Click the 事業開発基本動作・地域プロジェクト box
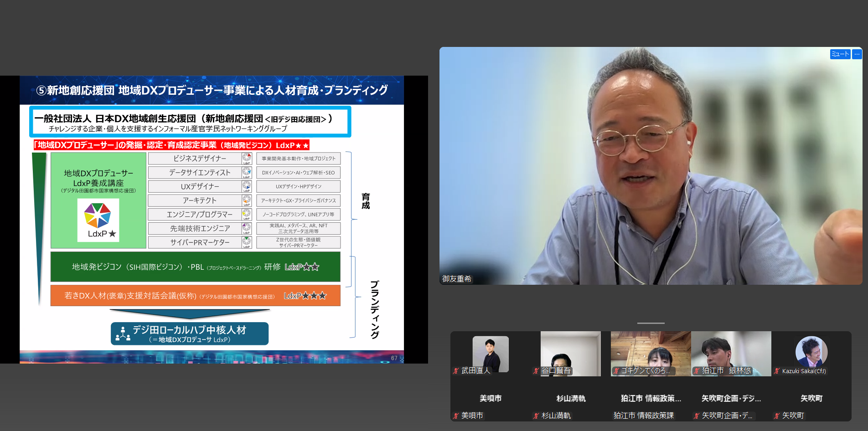 299,159
